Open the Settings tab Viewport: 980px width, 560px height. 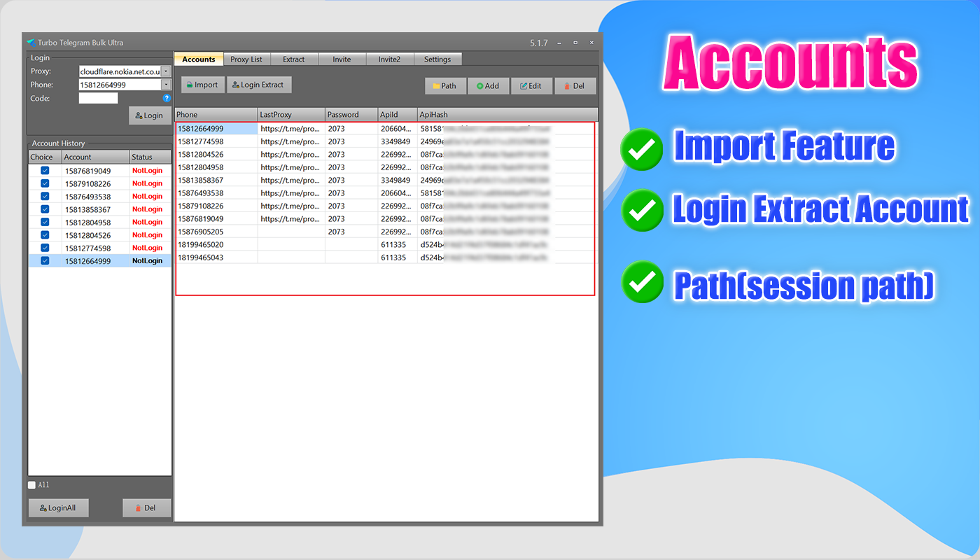(x=437, y=59)
